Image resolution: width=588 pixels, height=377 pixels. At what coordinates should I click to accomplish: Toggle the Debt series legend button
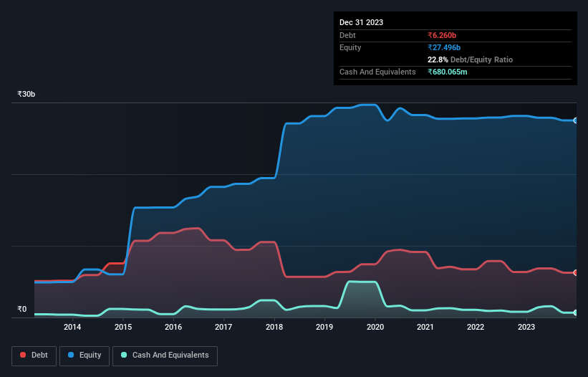tap(34, 355)
